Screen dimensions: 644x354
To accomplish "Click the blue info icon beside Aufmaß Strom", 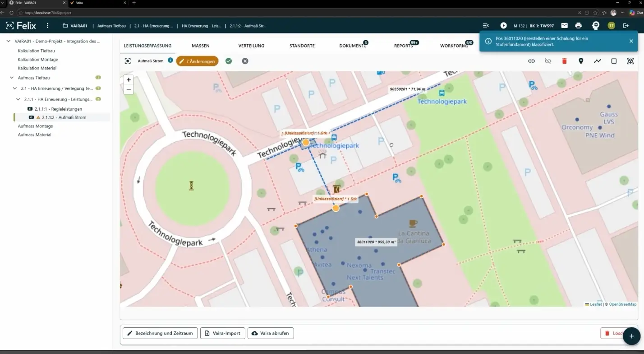I will click(170, 60).
